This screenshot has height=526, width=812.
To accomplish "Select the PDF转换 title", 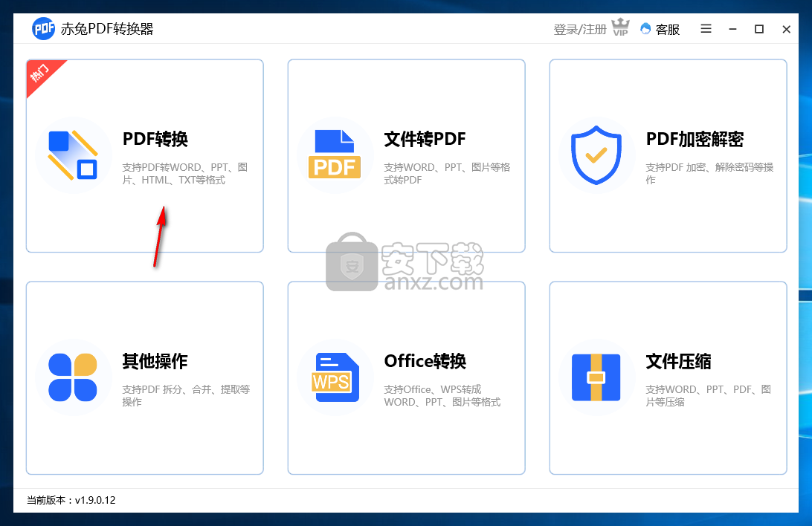I will pyautogui.click(x=155, y=139).
